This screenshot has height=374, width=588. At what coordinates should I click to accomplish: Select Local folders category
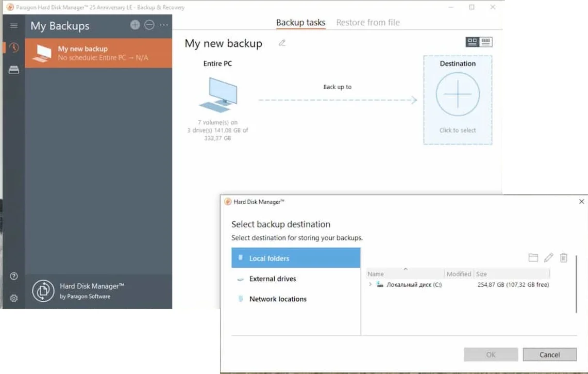pos(296,258)
